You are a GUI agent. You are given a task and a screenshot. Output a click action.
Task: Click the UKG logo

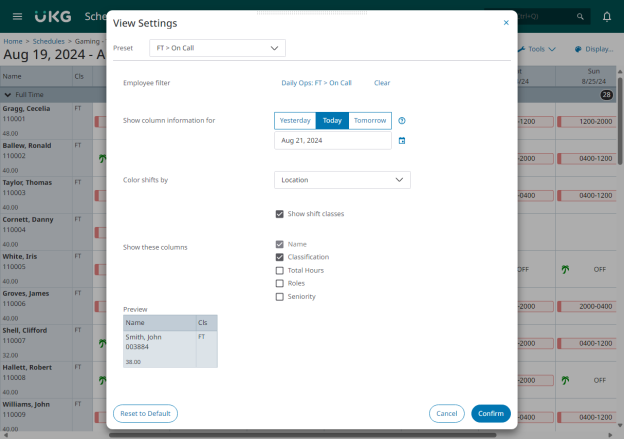coord(53,16)
